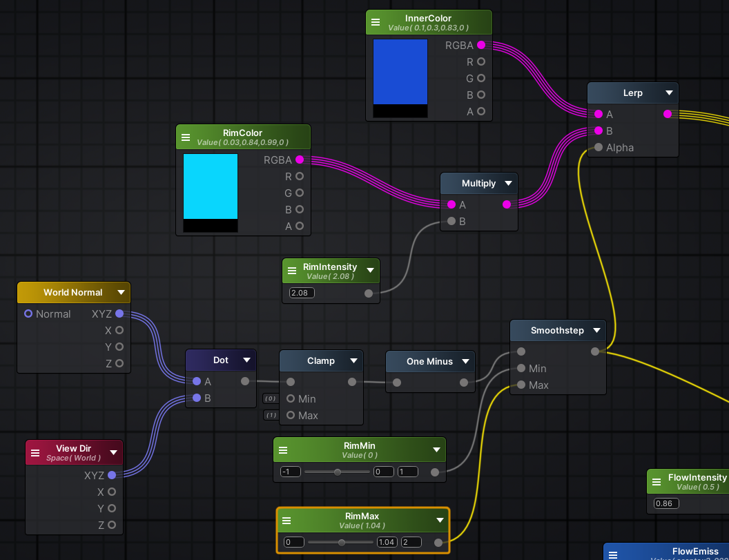Image resolution: width=729 pixels, height=560 pixels.
Task: Click the RimMin node hamburger icon
Action: pyautogui.click(x=283, y=450)
